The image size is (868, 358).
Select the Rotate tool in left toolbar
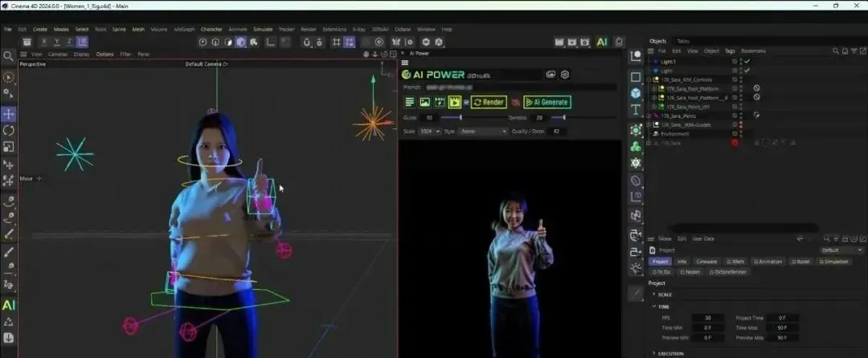coord(8,130)
